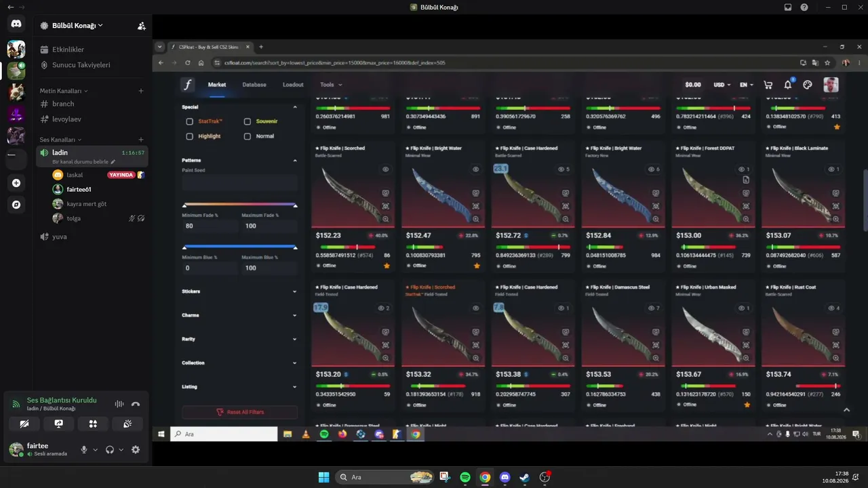Expand the Stickers filter section
This screenshot has height=488, width=868.
(239, 291)
